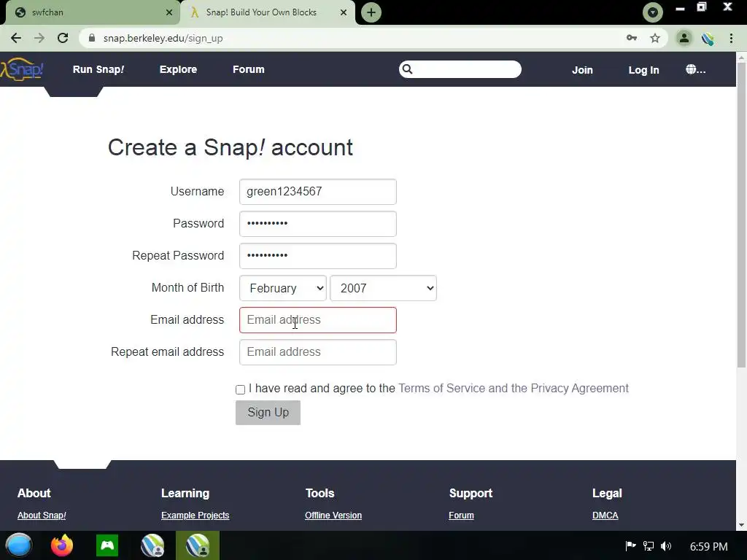Open Run Snap! in the nav bar
Screen dimensions: 747x560
tap(98, 69)
